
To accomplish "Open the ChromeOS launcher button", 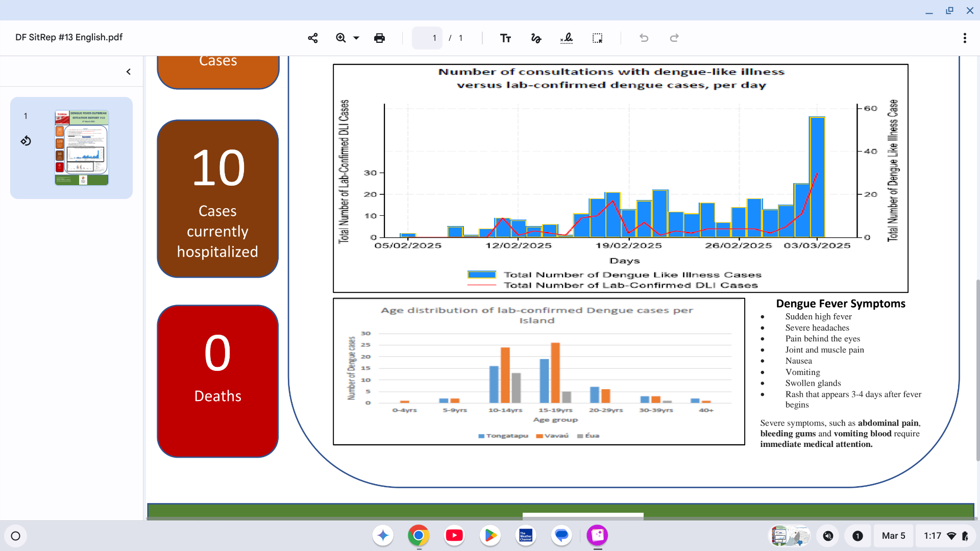I will tap(16, 536).
